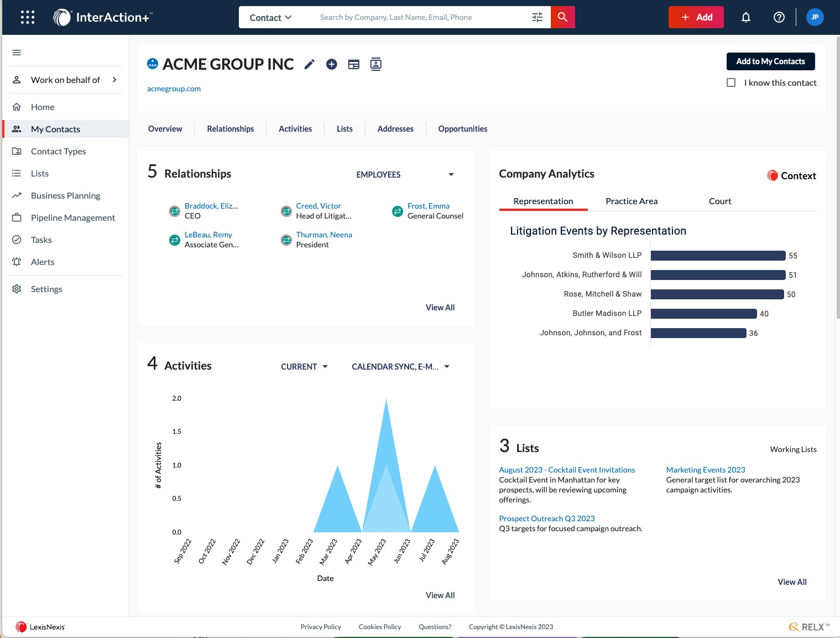The width and height of the screenshot is (840, 638).
Task: Click the page vertical scrollbar
Action: pos(838,177)
